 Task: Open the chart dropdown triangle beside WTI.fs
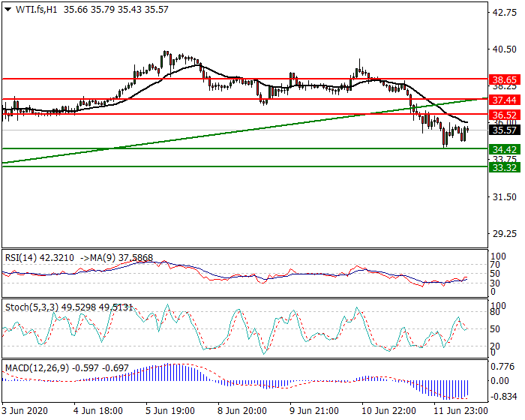click(x=8, y=10)
